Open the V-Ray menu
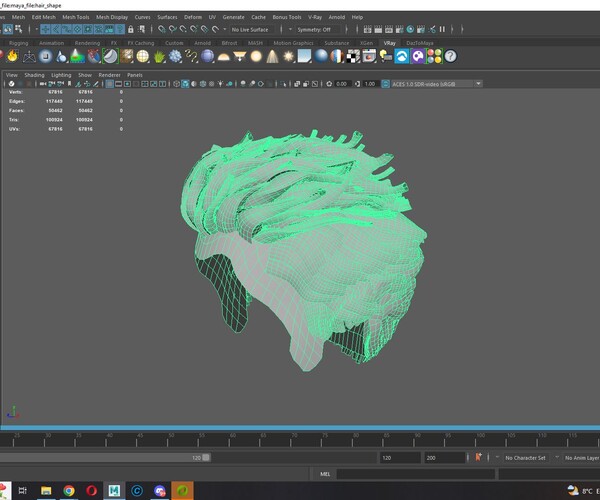Screen dimensions: 600x500 click(315, 17)
